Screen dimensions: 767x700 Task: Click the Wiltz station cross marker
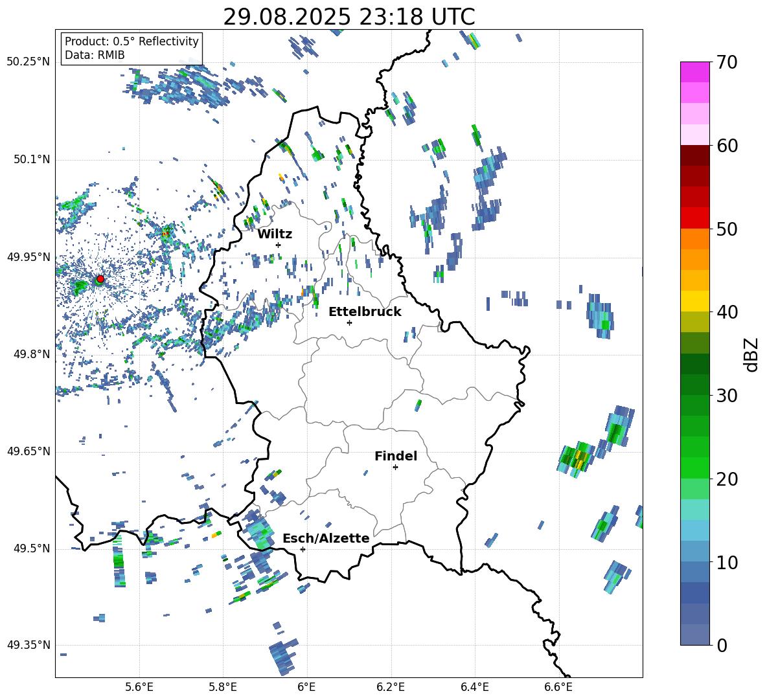(x=279, y=245)
